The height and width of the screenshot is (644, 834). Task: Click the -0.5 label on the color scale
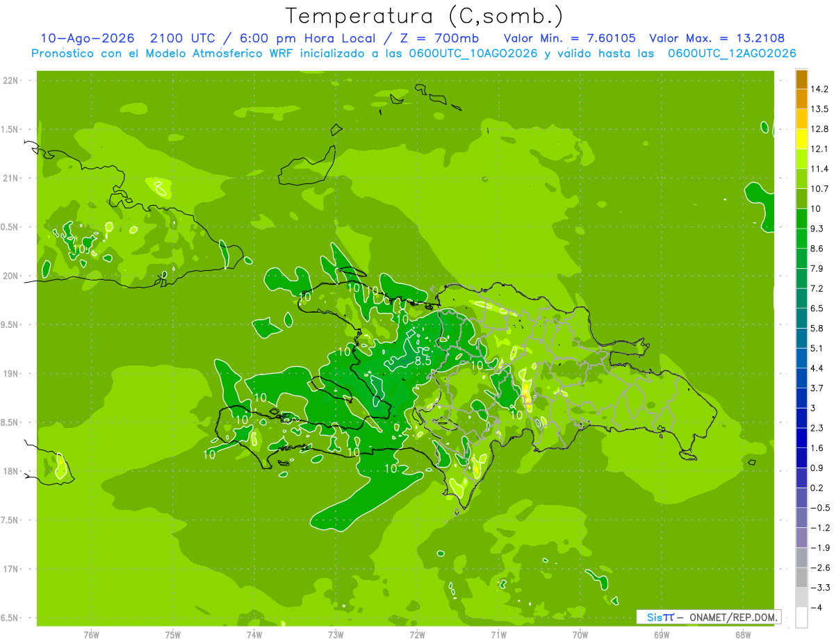tap(819, 508)
